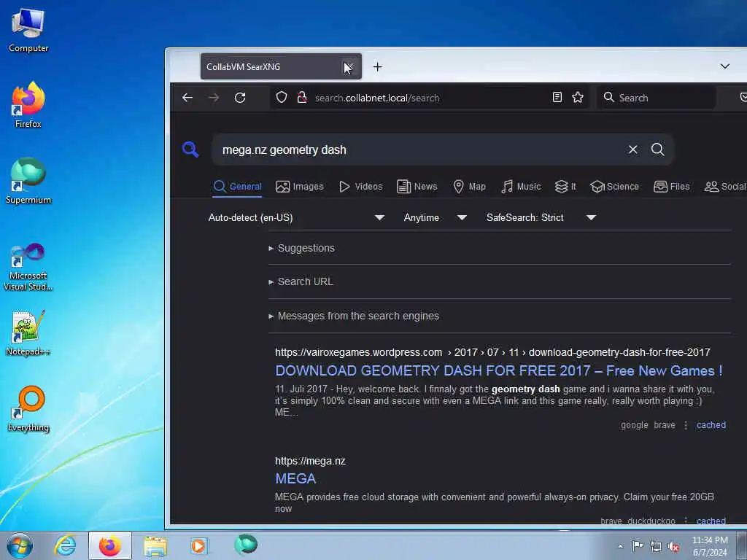This screenshot has width=747, height=560.
Task: Open network tray icon
Action: [656, 547]
